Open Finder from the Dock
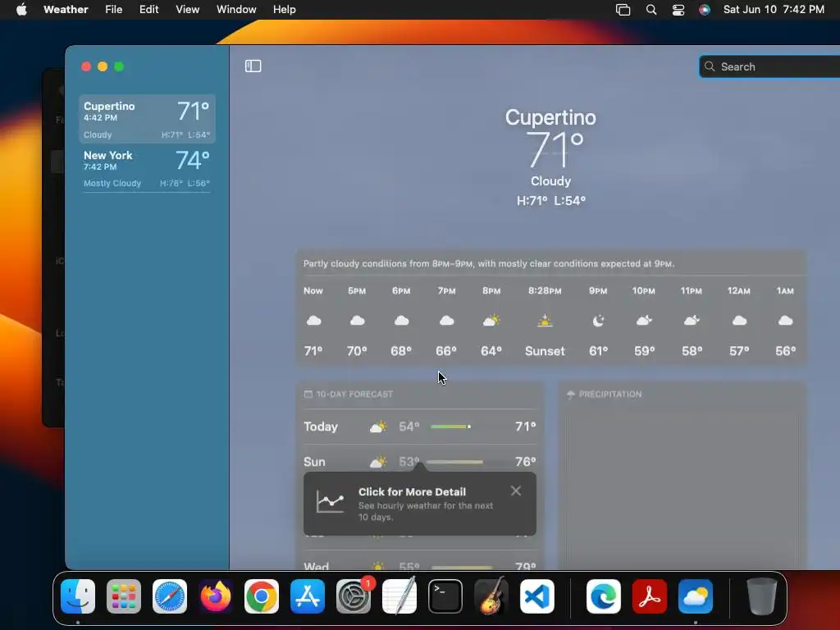This screenshot has height=630, width=840. click(78, 596)
